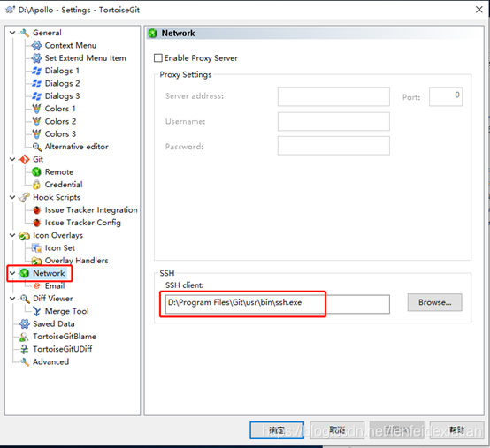Click the Advanced wrench icon

pos(25,361)
